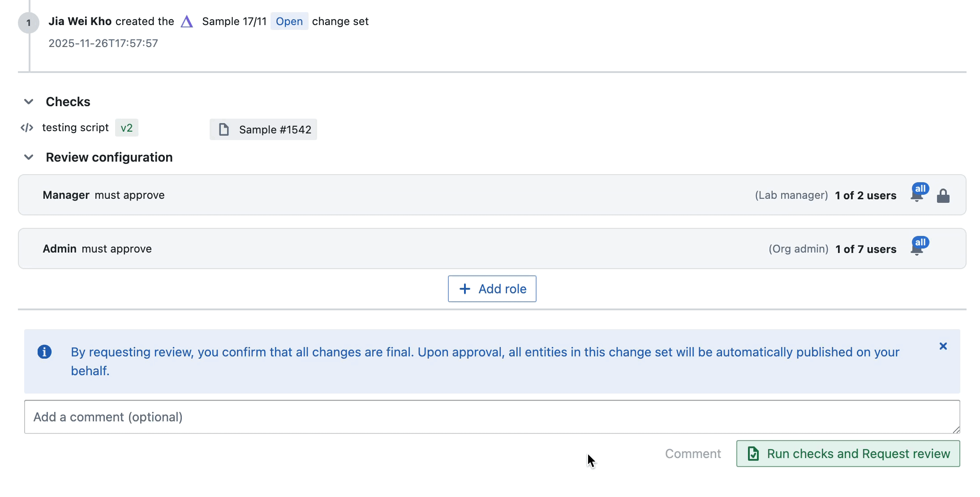This screenshot has width=980, height=497.
Task: Click the green checks icon in review button
Action: [753, 454]
